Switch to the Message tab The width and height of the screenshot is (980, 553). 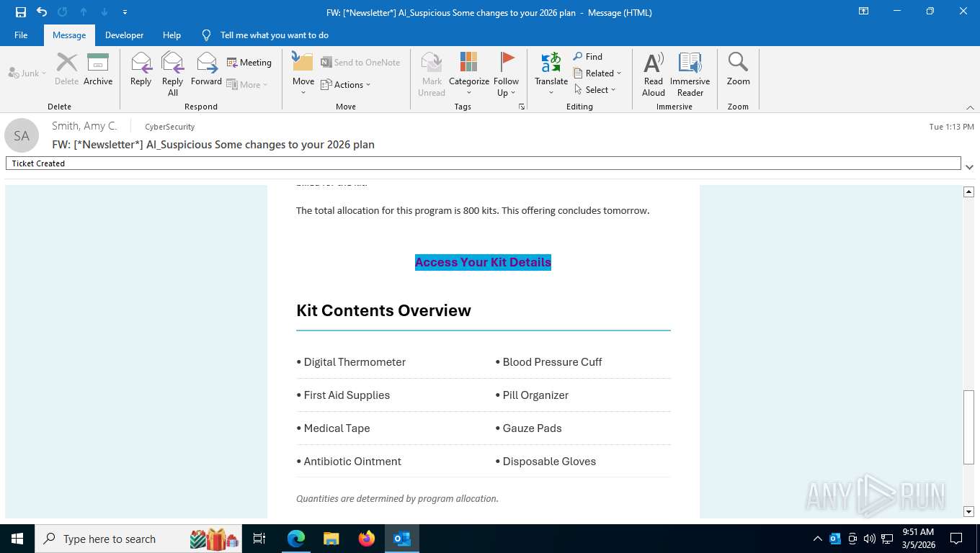pos(69,35)
